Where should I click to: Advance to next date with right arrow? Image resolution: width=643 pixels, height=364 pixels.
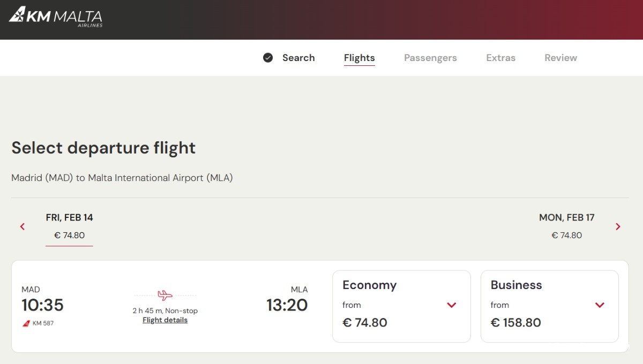point(618,226)
